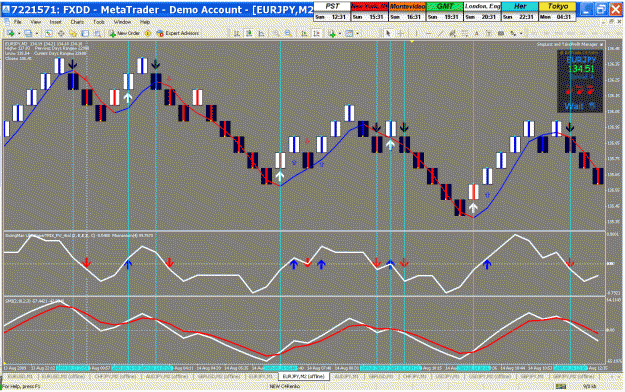Toggle the Auto Scroll chart icon
The height and width of the screenshot is (392, 625).
pos(304,33)
